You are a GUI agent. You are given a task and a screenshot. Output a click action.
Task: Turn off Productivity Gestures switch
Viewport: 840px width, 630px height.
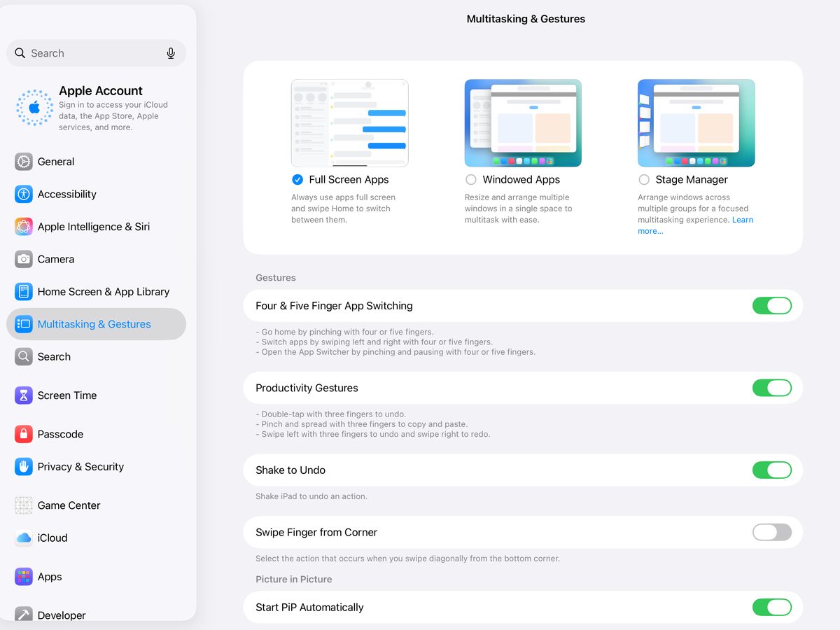tap(772, 388)
